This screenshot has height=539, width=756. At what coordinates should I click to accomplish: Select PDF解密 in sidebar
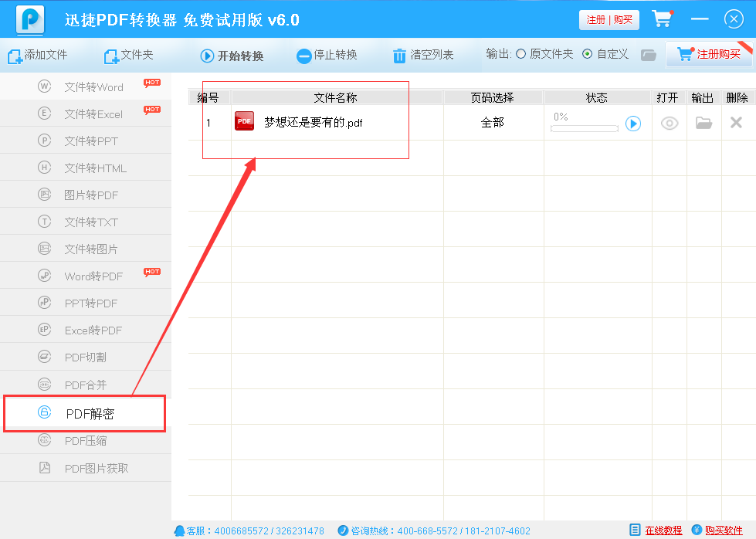85,413
